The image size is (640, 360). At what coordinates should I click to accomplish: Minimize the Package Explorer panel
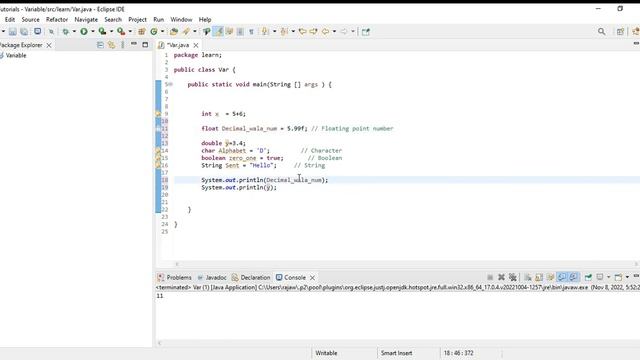[x=133, y=44]
